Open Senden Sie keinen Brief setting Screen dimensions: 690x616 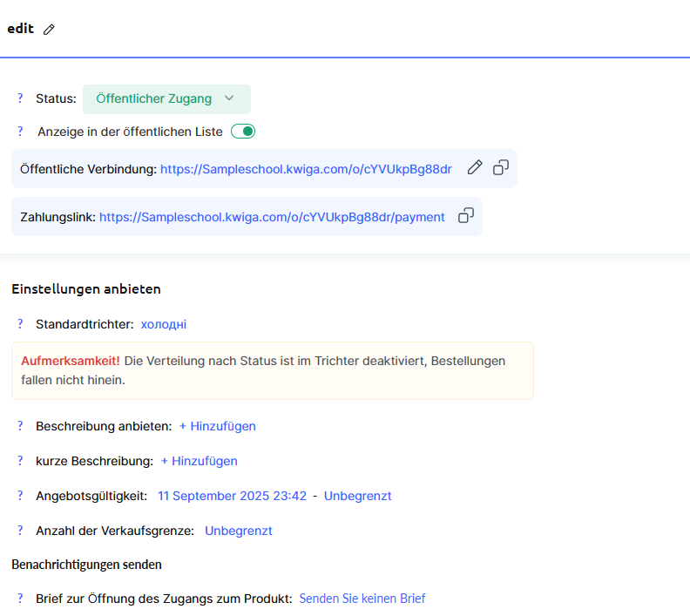pyautogui.click(x=362, y=599)
